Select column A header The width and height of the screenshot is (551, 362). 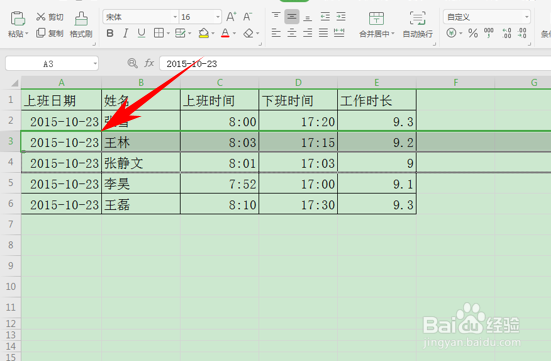(61, 83)
